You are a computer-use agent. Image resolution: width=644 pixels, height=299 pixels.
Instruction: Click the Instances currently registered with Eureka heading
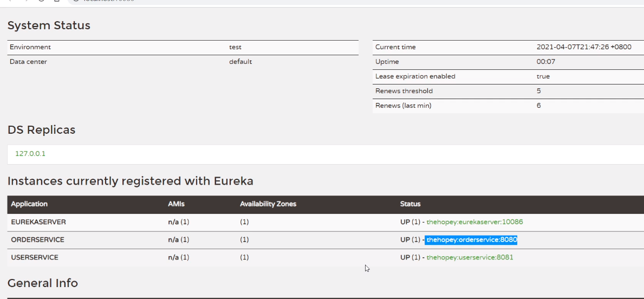(x=130, y=181)
